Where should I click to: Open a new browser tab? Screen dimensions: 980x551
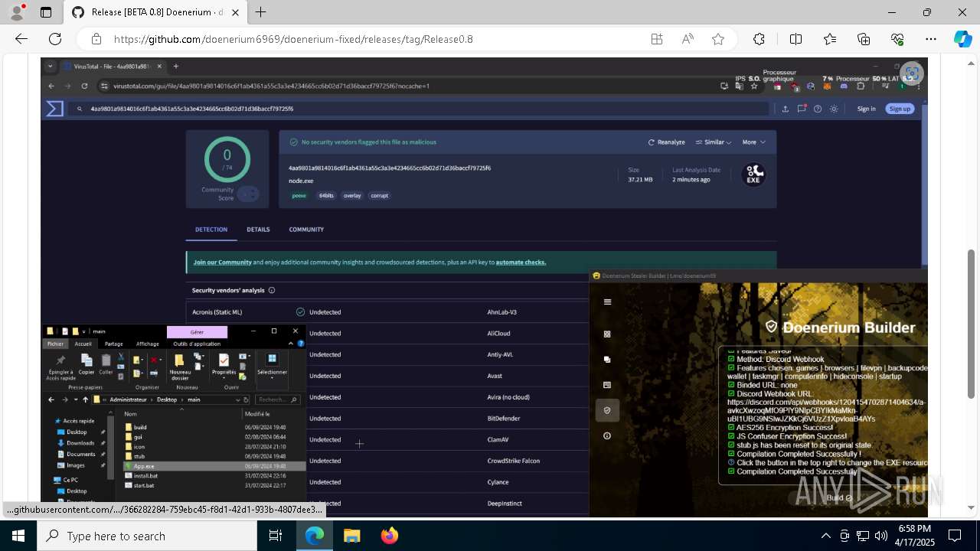[261, 12]
